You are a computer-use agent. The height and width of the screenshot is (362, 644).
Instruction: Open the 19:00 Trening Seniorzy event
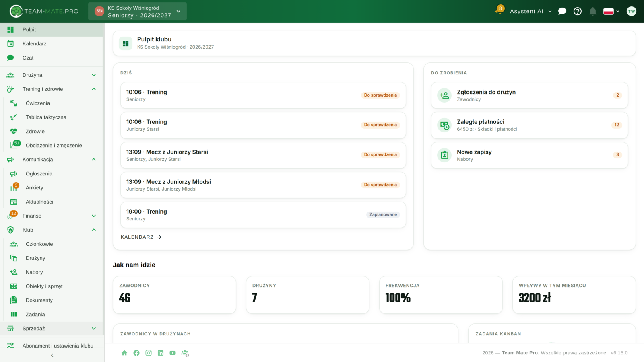(x=263, y=215)
